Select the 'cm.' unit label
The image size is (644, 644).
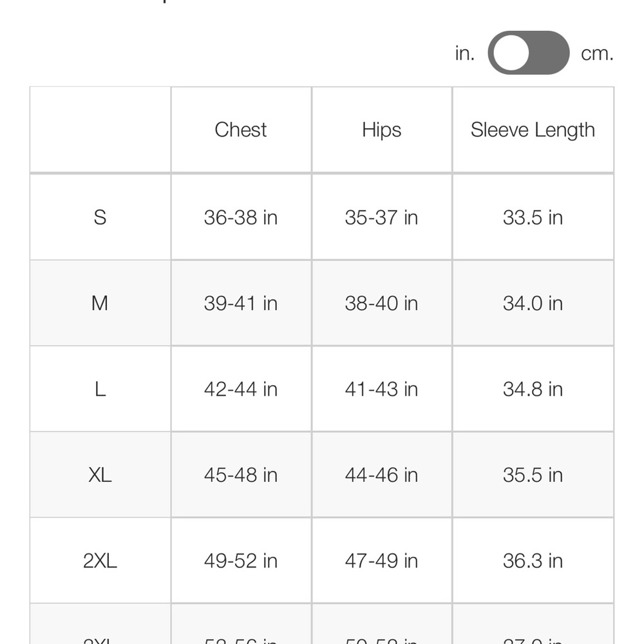(x=597, y=53)
